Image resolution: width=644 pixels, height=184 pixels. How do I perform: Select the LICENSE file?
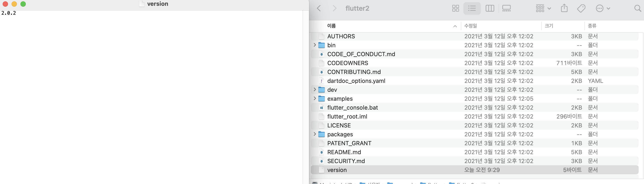[475, 125]
